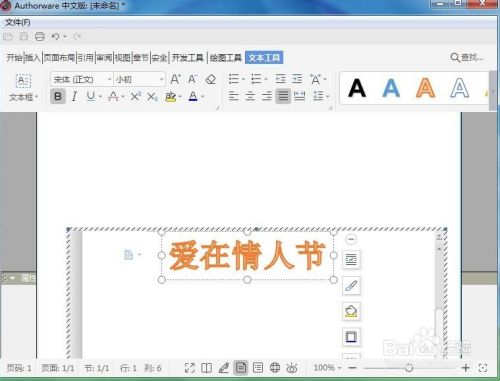Click the clear formatting eraser icon
500x381 pixels.
pyautogui.click(x=211, y=79)
